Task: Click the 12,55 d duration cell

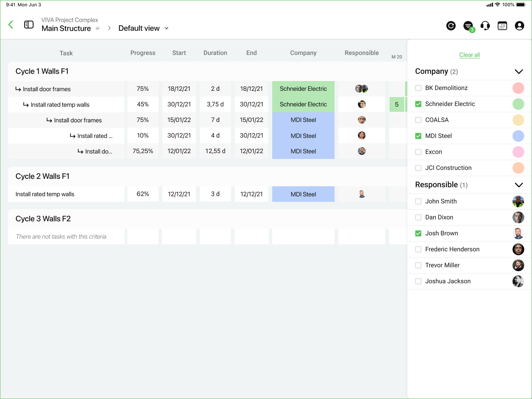Action: tap(215, 151)
